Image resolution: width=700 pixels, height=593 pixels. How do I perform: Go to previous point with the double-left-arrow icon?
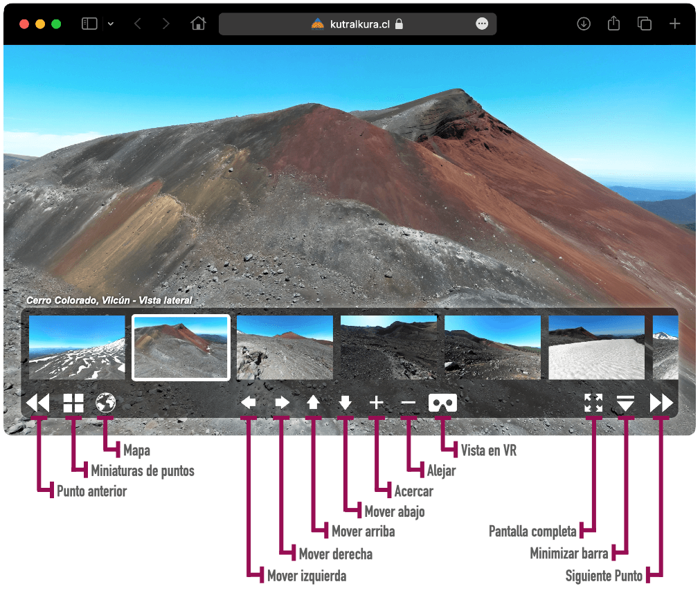[38, 403]
